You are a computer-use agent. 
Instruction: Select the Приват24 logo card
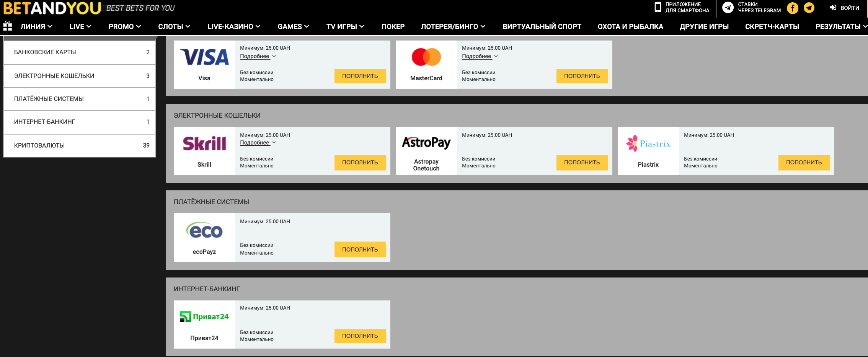204,325
